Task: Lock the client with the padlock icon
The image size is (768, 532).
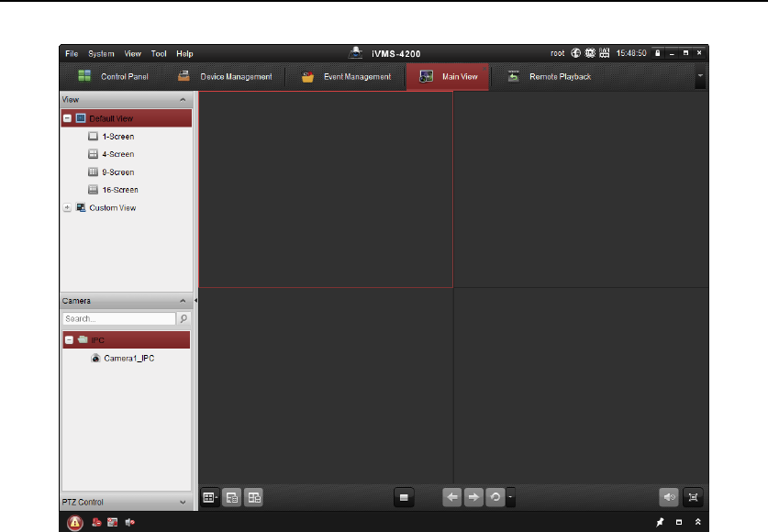Action: click(x=658, y=53)
